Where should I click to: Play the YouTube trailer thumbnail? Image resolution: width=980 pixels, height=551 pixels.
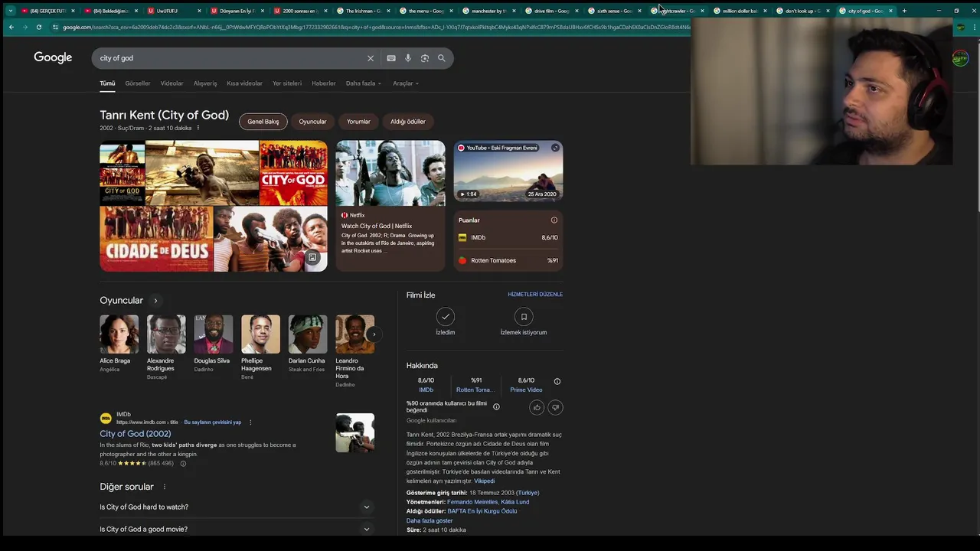tap(508, 171)
